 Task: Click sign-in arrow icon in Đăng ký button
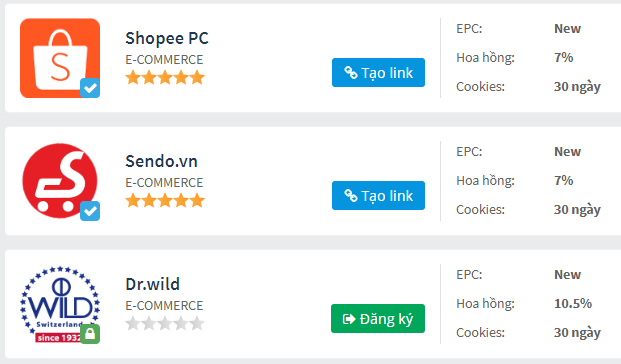[349, 319]
